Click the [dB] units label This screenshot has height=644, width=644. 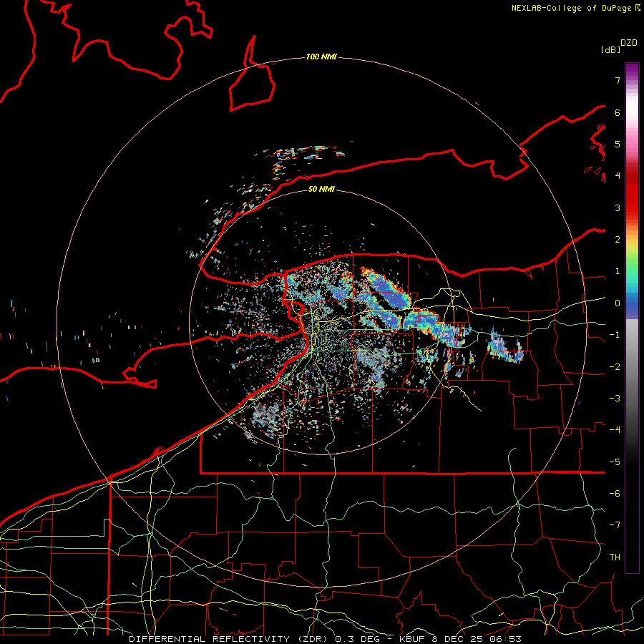(610, 49)
